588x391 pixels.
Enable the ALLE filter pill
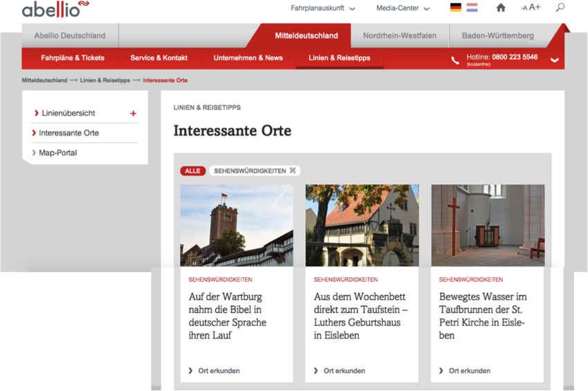tap(192, 171)
